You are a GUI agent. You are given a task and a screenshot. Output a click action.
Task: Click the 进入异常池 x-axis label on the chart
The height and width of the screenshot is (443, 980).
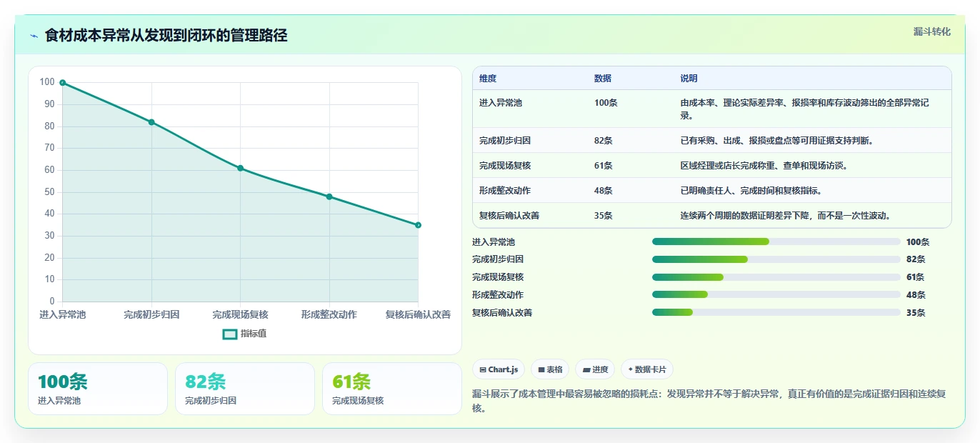coord(63,314)
